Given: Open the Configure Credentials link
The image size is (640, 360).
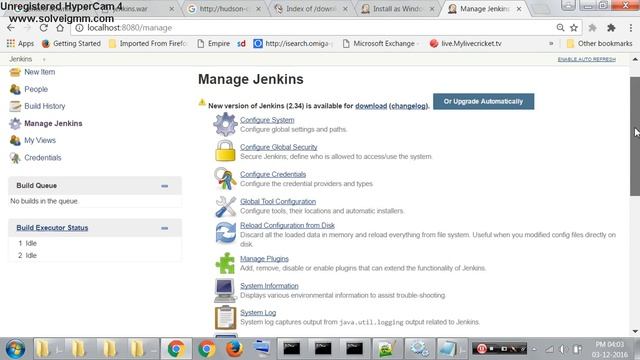Looking at the screenshot, I should coord(273,174).
